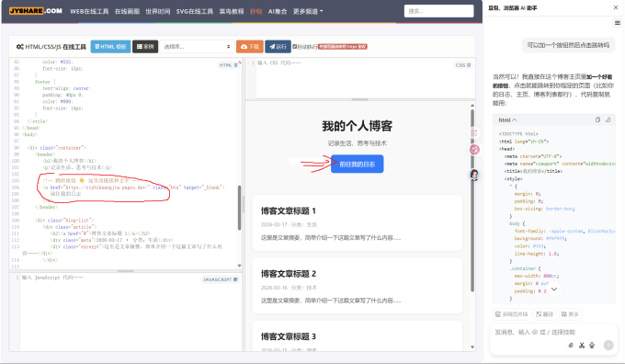Click the floating avatar portrait icon
625x364 pixels.
pyautogui.click(x=474, y=175)
